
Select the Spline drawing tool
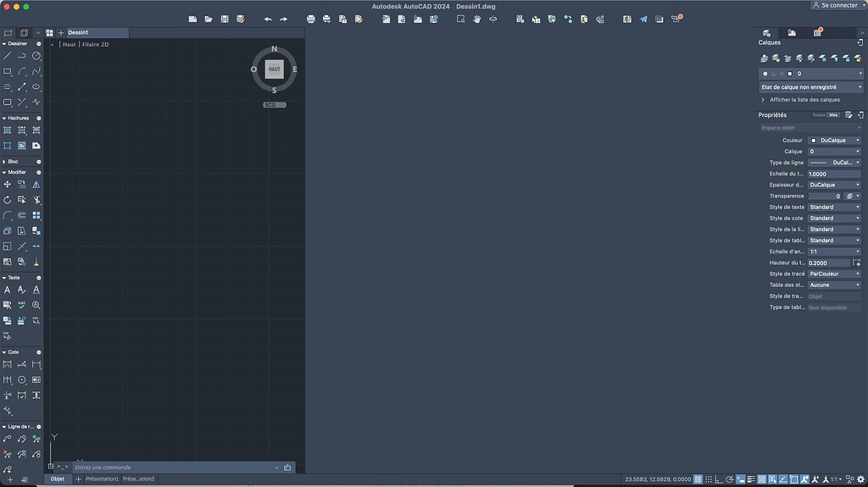tap(36, 71)
